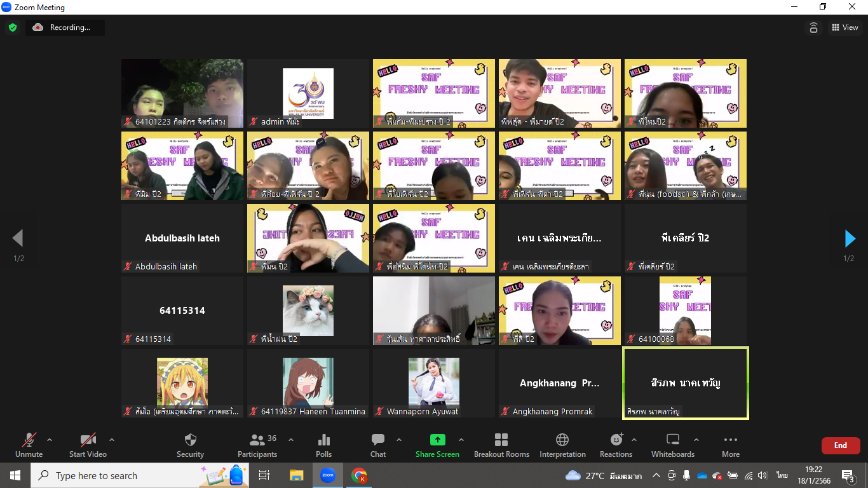The width and height of the screenshot is (868, 488).
Task: Open the More menu
Action: [730, 445]
